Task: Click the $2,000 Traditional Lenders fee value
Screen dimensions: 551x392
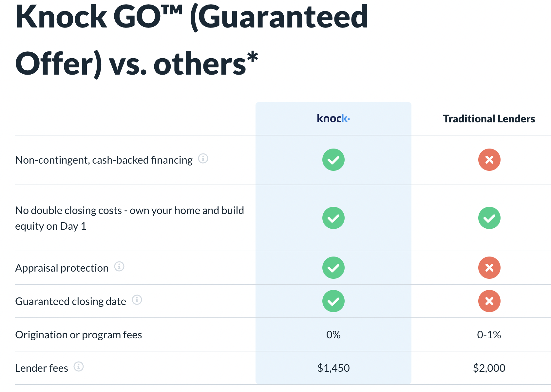Action: (x=489, y=368)
